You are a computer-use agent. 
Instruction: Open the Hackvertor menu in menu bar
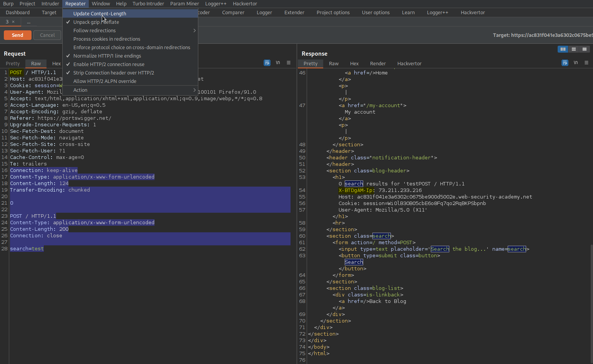245,3
